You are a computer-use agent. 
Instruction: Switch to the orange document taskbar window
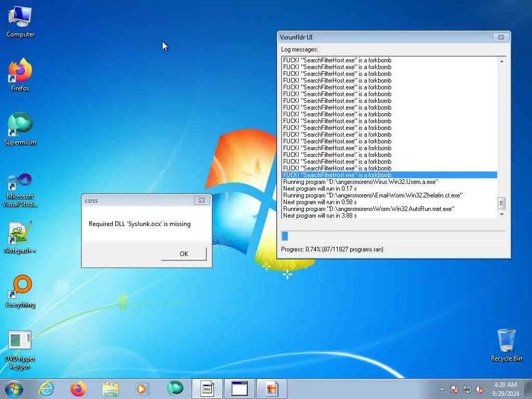pos(271,389)
